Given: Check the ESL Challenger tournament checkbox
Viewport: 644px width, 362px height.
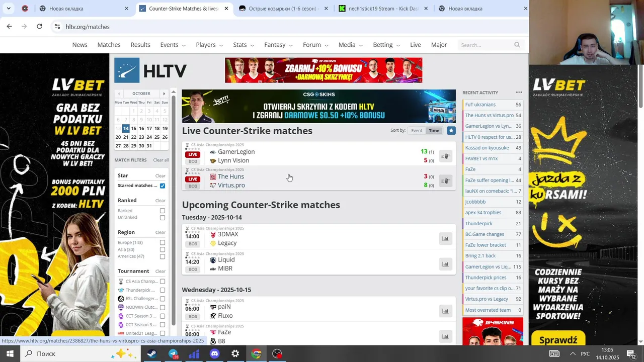Looking at the screenshot, I should click(x=163, y=299).
